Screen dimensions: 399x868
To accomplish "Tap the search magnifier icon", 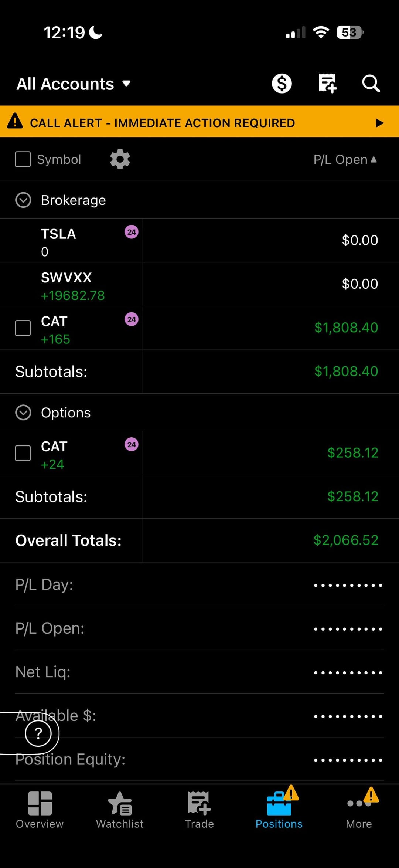I will click(x=371, y=84).
